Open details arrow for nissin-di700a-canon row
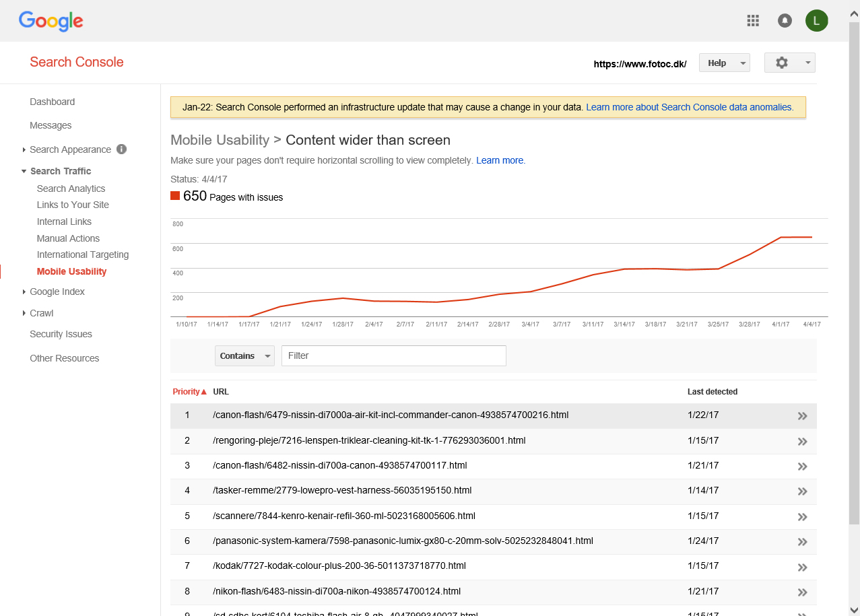The height and width of the screenshot is (616, 860). click(802, 467)
